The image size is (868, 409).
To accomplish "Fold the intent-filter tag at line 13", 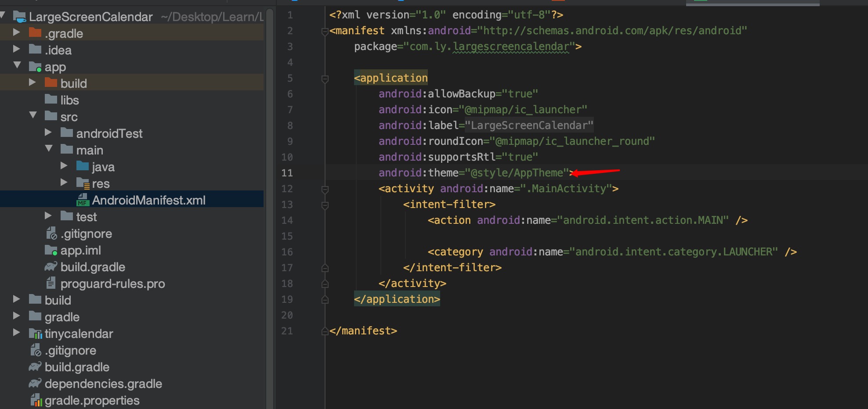I will (x=325, y=205).
